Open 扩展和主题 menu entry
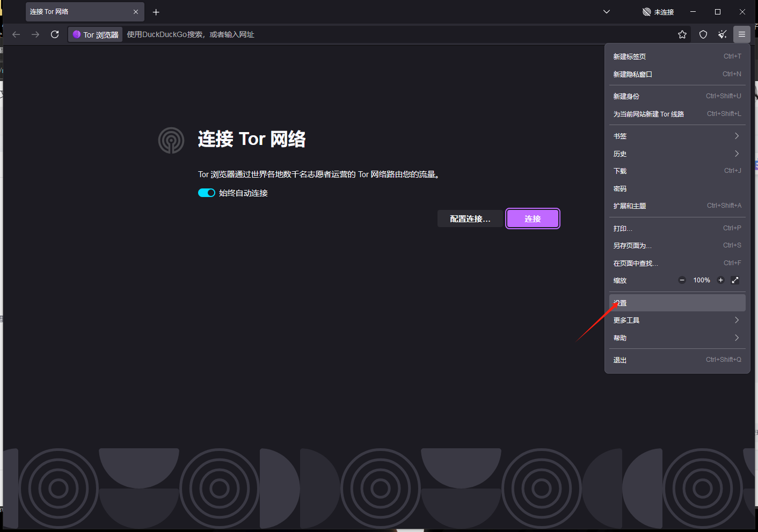758x532 pixels. pos(677,206)
